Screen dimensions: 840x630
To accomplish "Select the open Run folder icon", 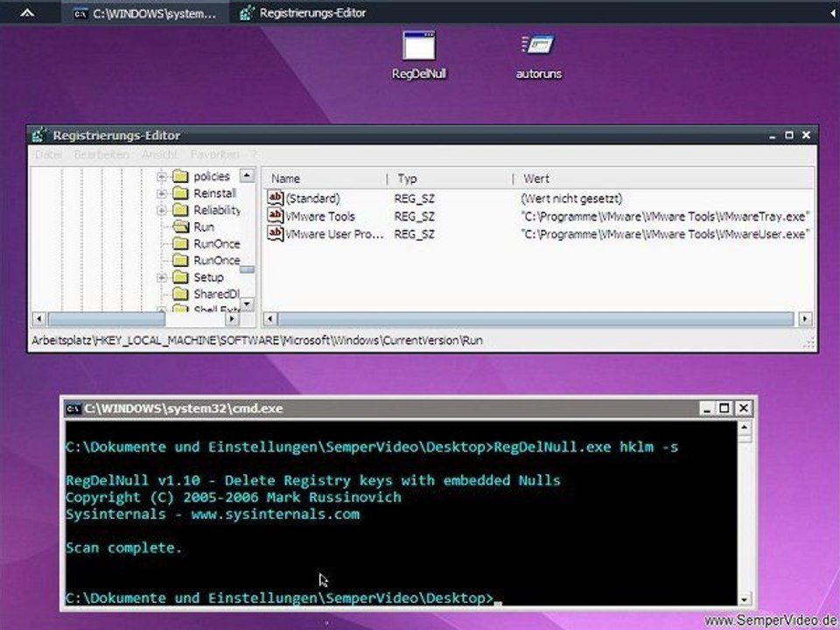I will 181,227.
